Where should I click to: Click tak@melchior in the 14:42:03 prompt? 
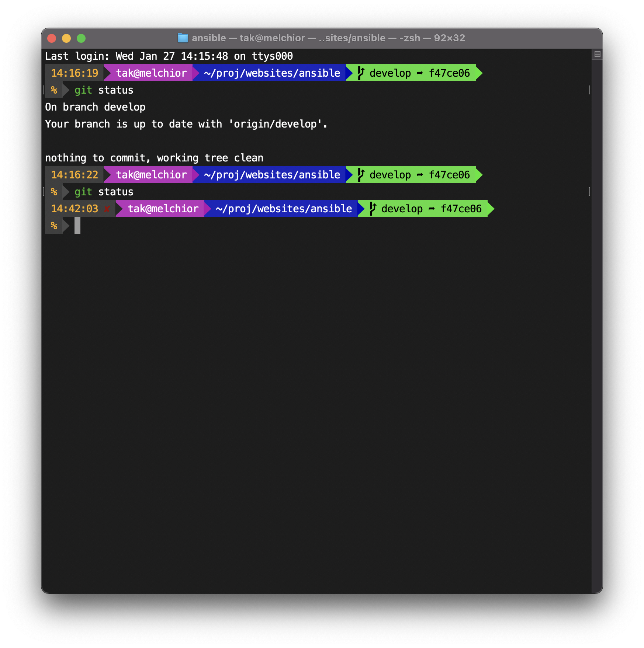(163, 209)
